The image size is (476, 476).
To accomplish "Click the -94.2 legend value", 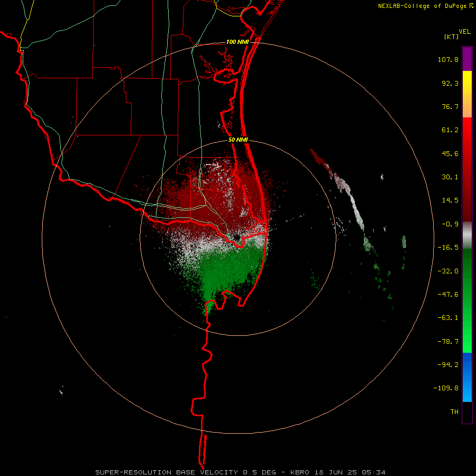I will pos(448,364).
